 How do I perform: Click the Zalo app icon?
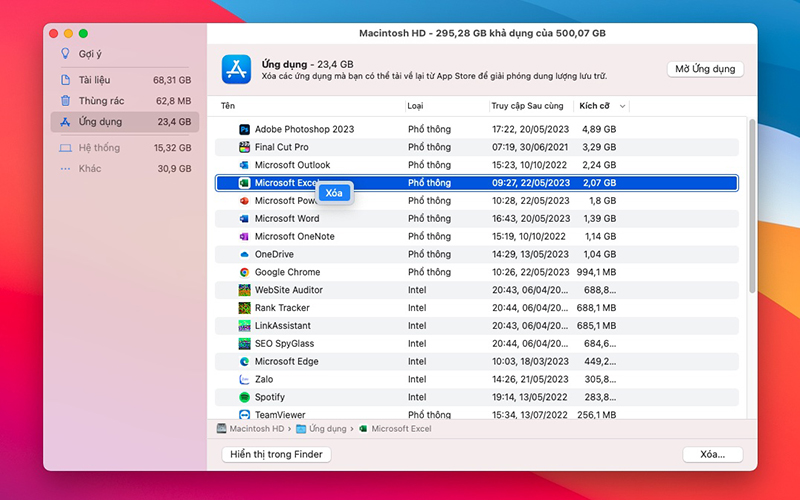click(x=244, y=379)
